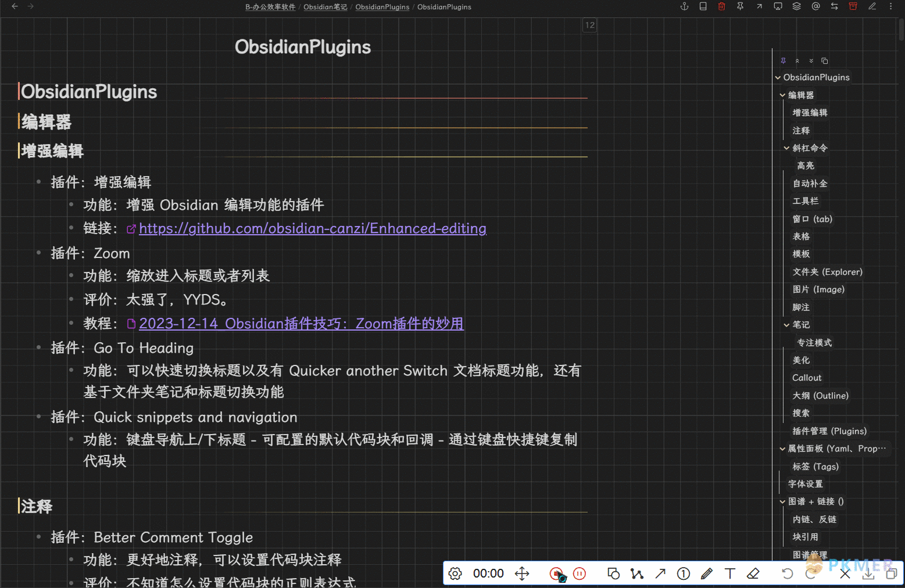Click the red archive box icon
This screenshot has width=905, height=588.
tap(853, 6)
